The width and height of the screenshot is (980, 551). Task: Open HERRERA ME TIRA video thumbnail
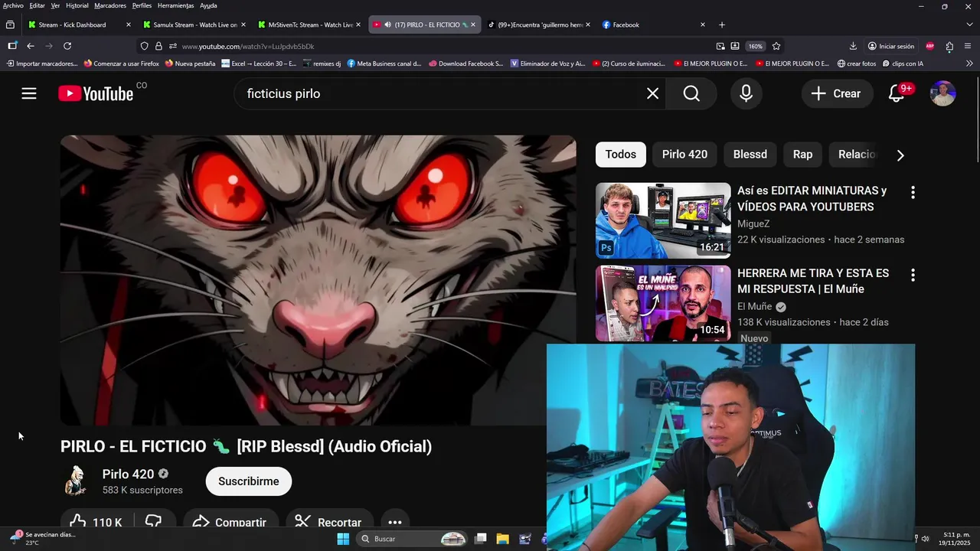[663, 303]
